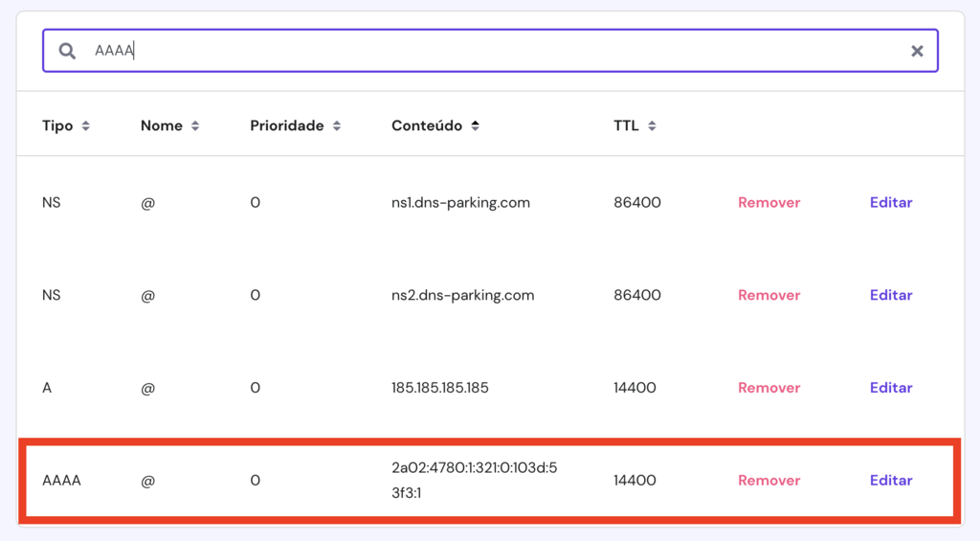Remove the ns1.dns-parking.com NS record
The height and width of the screenshot is (541, 980).
768,203
